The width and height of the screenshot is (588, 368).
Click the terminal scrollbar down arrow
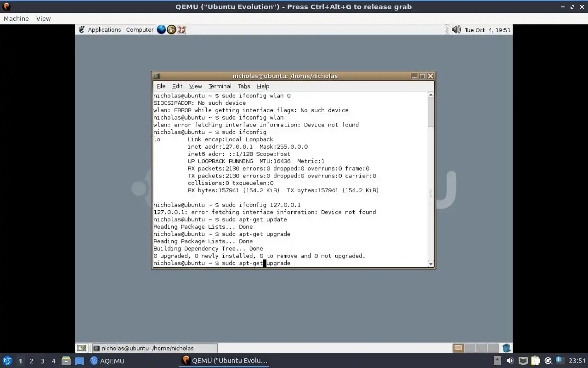coord(431,264)
